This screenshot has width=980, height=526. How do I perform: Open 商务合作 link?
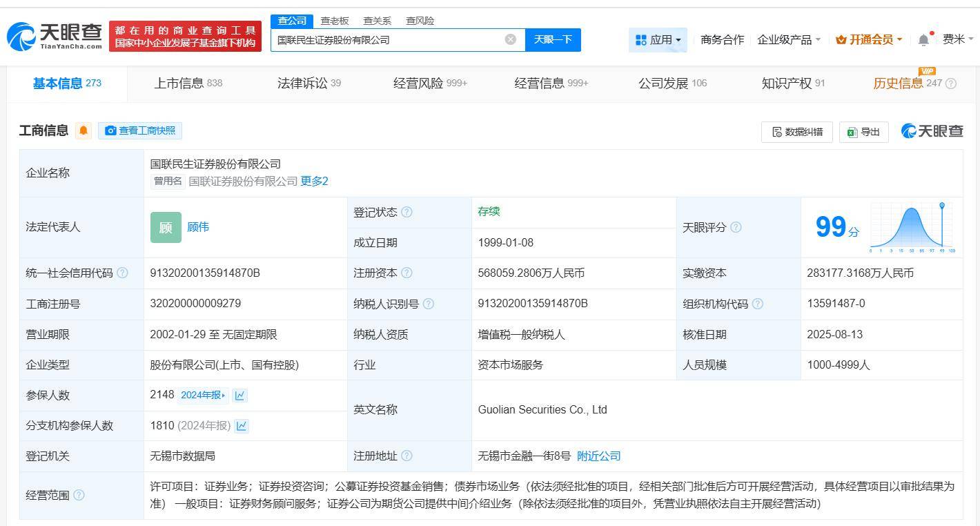[x=722, y=39]
